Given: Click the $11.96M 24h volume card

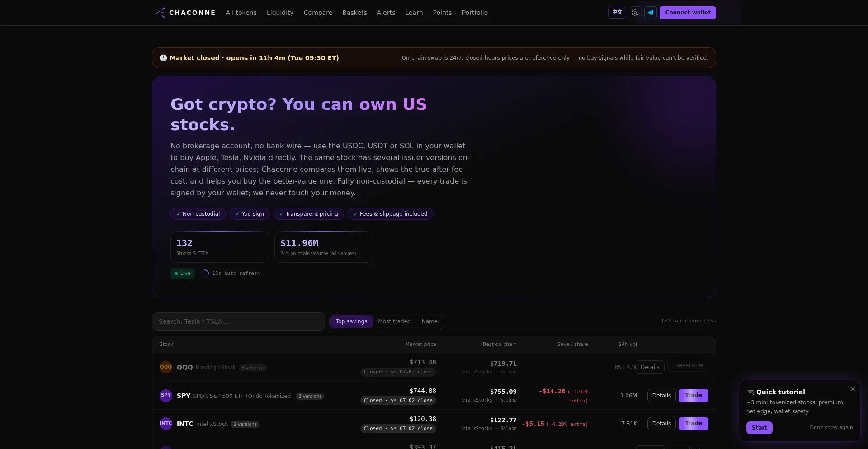Looking at the screenshot, I should click(x=324, y=247).
